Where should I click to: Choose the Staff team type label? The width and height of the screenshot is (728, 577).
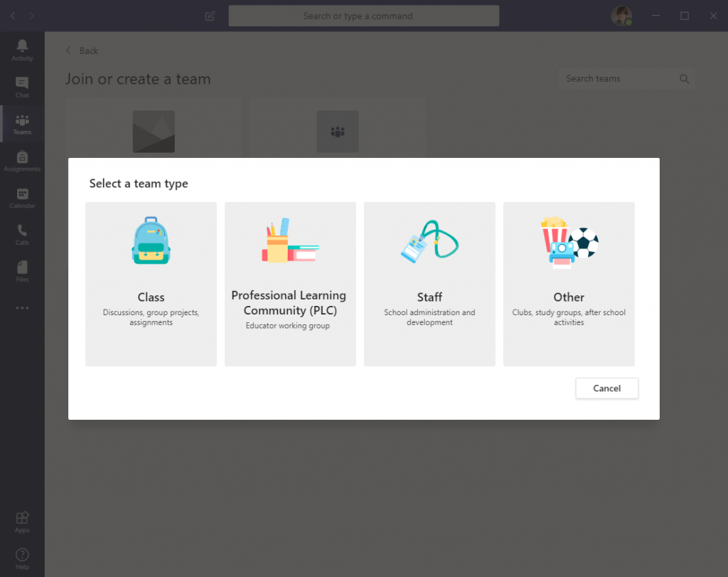pyautogui.click(x=429, y=297)
